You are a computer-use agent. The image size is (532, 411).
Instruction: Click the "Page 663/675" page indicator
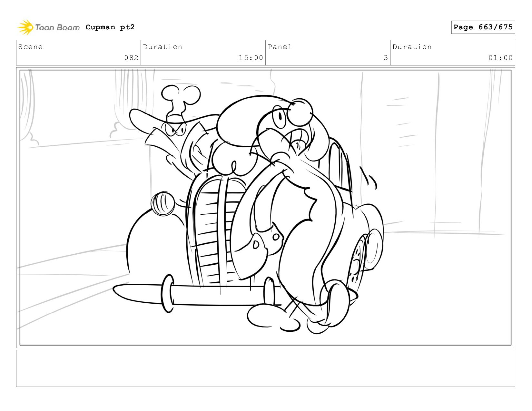[483, 27]
